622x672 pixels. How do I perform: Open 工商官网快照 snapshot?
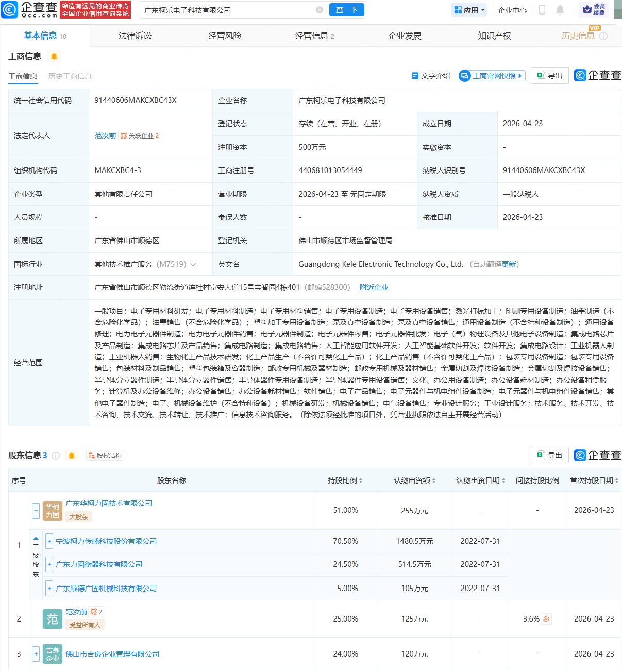(x=492, y=76)
